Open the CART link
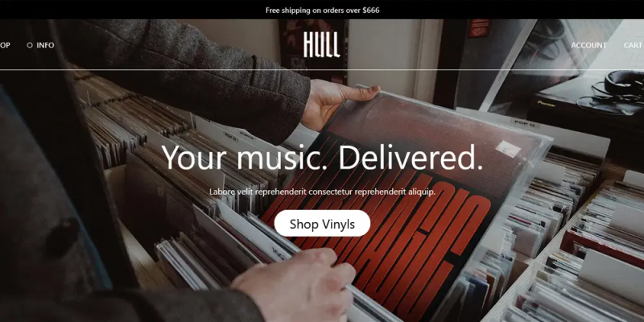This screenshot has height=322, width=644. pos(634,45)
